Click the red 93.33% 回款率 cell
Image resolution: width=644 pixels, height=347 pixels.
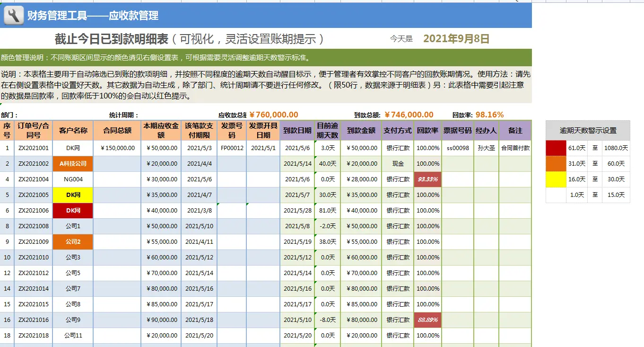pos(428,179)
